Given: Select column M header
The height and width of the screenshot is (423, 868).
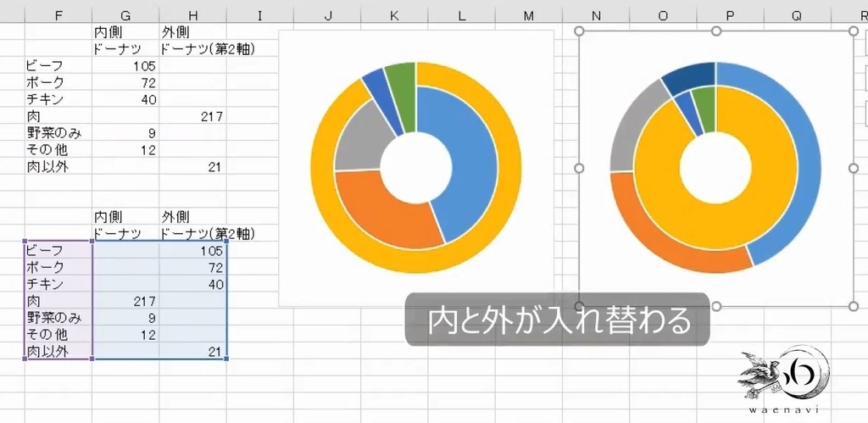Looking at the screenshot, I should [x=529, y=15].
